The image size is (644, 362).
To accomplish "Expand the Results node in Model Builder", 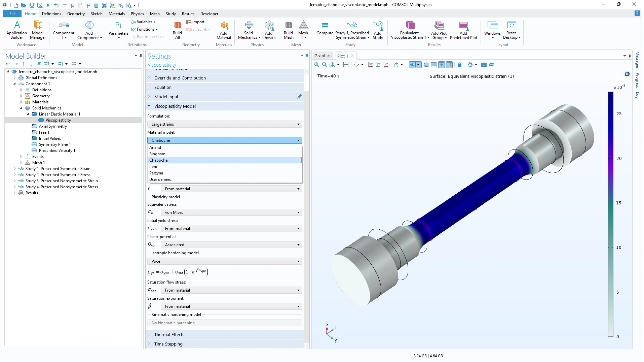I will [14, 193].
